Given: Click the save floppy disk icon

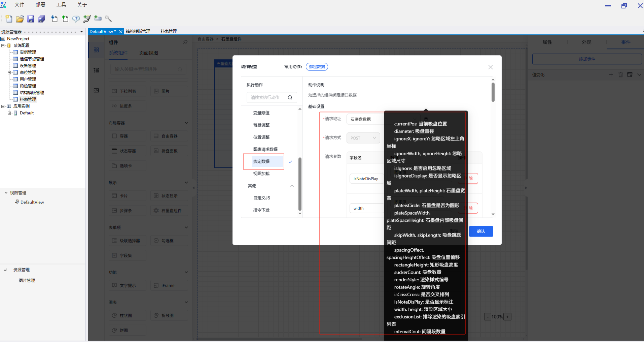Looking at the screenshot, I should (x=31, y=19).
